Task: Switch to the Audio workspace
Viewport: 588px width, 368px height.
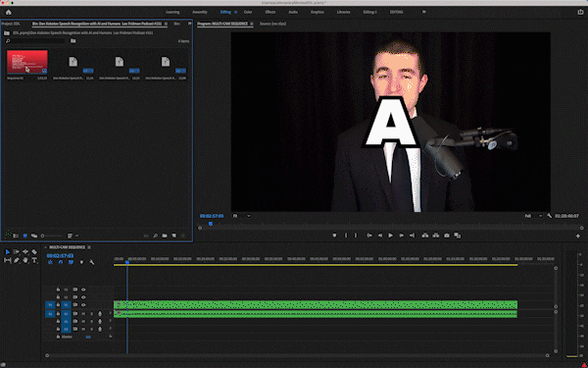Action: point(293,12)
